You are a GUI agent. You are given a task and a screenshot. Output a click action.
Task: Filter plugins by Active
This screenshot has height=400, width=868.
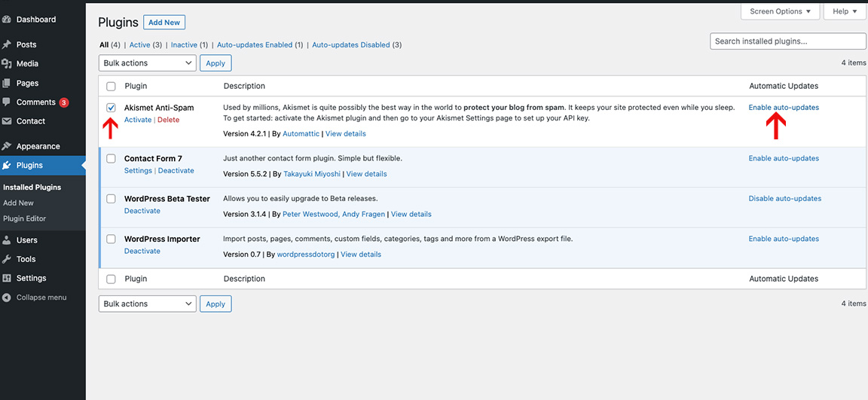tap(139, 44)
